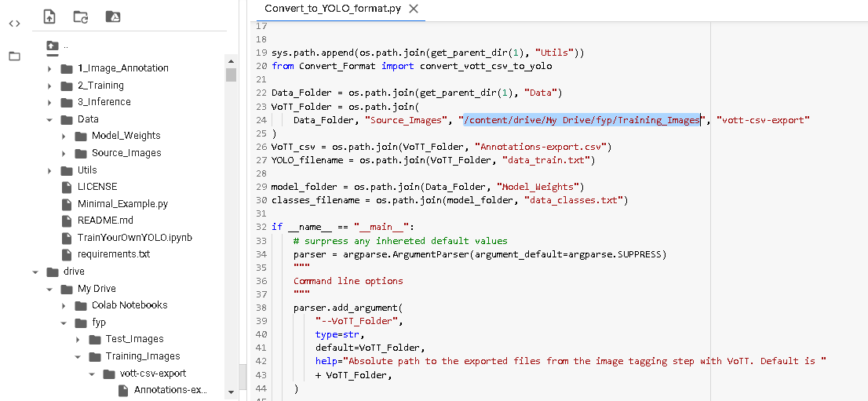Collapse the Training_Images folder arrow
This screenshot has width=868, height=401.
click(x=78, y=357)
